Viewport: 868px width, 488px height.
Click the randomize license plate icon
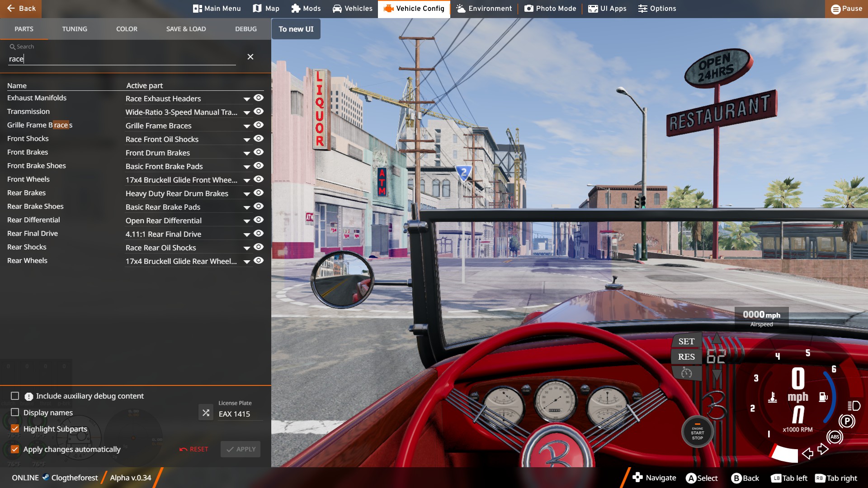pyautogui.click(x=206, y=413)
